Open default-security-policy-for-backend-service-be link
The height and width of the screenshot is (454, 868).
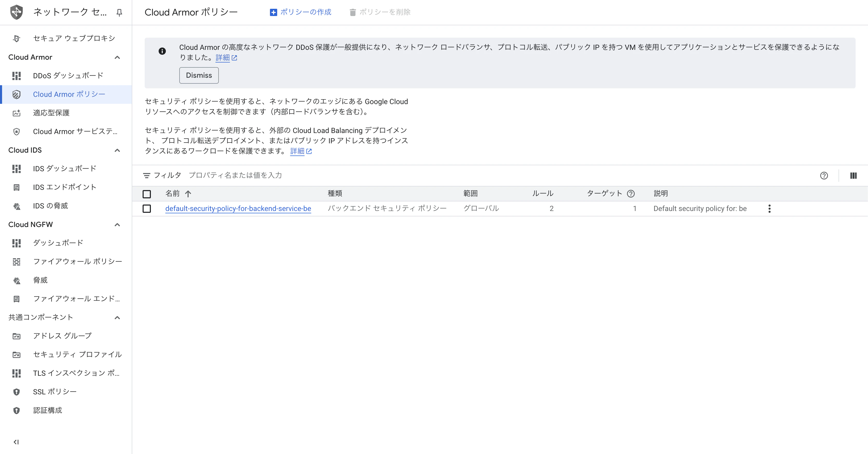238,208
